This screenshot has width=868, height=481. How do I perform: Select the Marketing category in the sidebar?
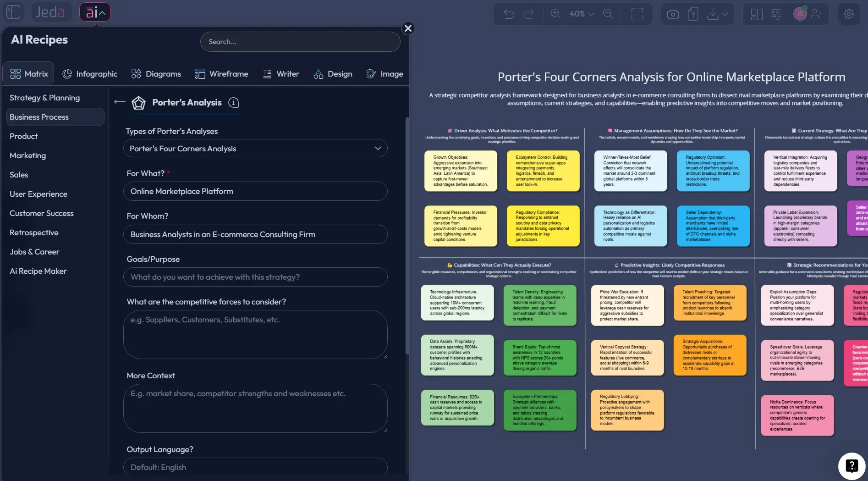[27, 155]
